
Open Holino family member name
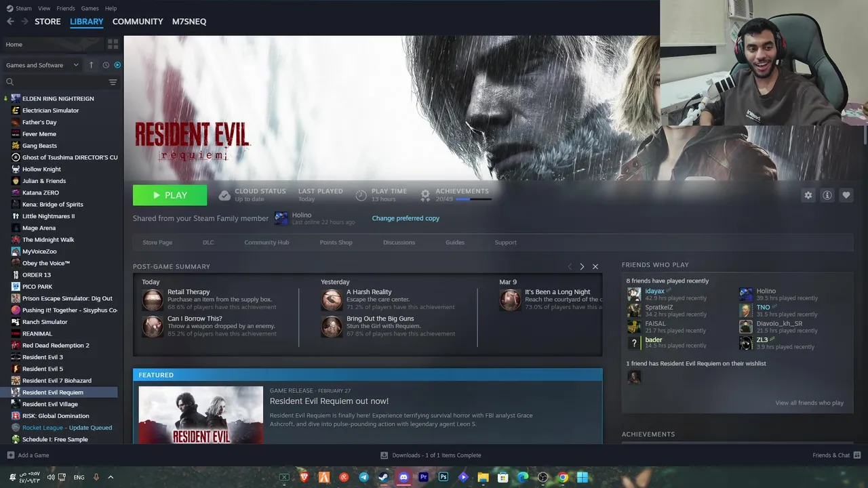[x=302, y=215]
